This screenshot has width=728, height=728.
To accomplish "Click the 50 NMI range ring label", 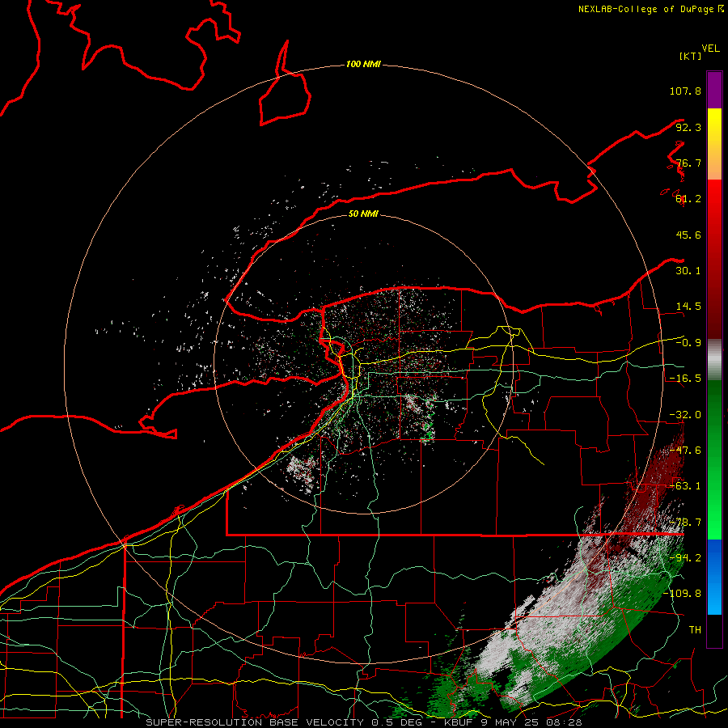I will point(363,214).
